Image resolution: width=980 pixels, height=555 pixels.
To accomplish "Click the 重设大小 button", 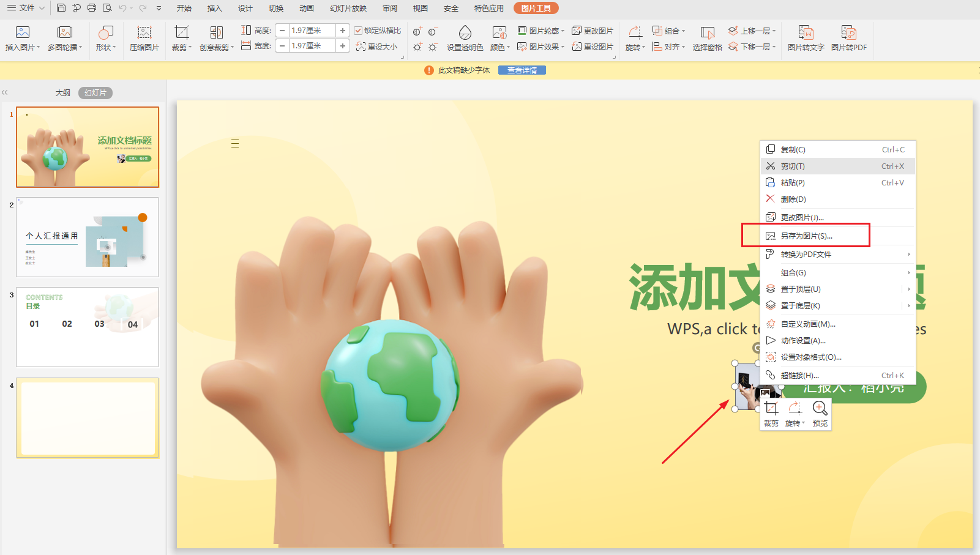I will tap(378, 46).
